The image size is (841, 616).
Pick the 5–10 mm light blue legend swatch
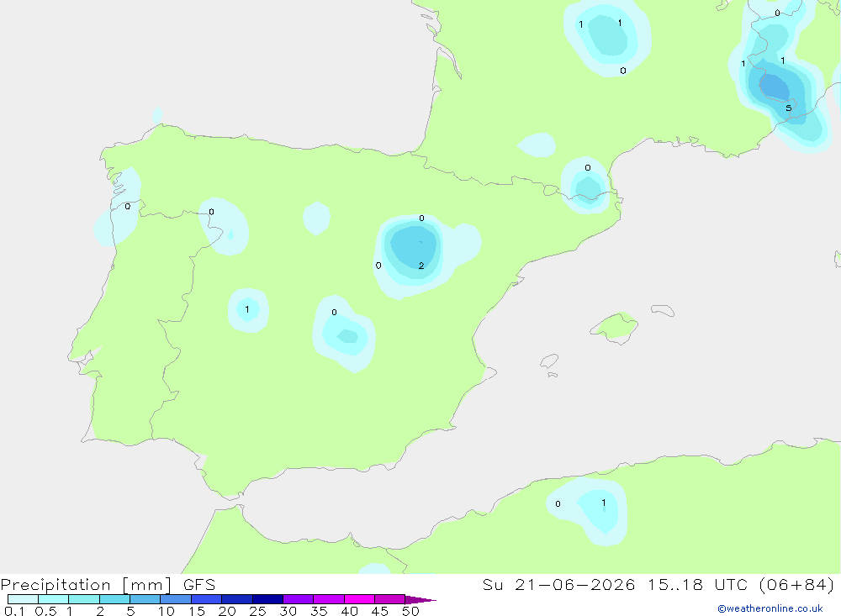(145, 599)
